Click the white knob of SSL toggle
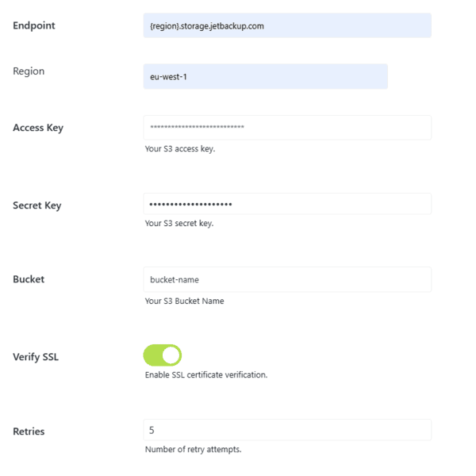Viewport: 476px width, 476px height. 171,355
